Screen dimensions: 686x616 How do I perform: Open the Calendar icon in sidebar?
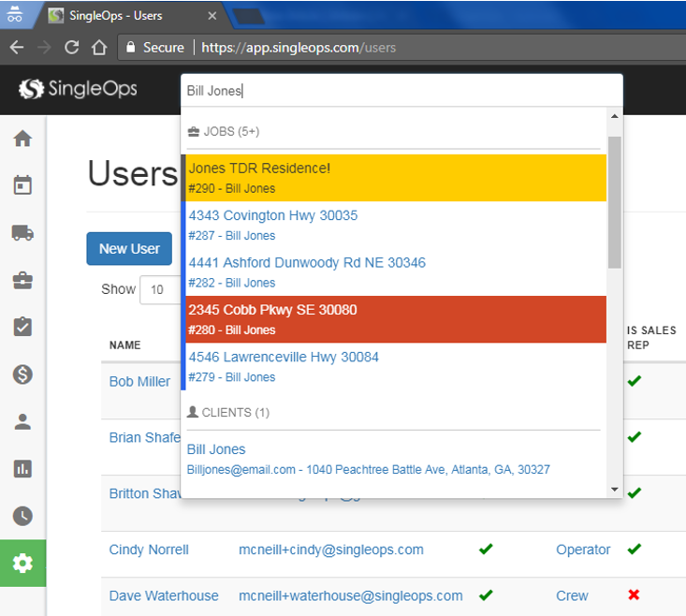tap(22, 185)
